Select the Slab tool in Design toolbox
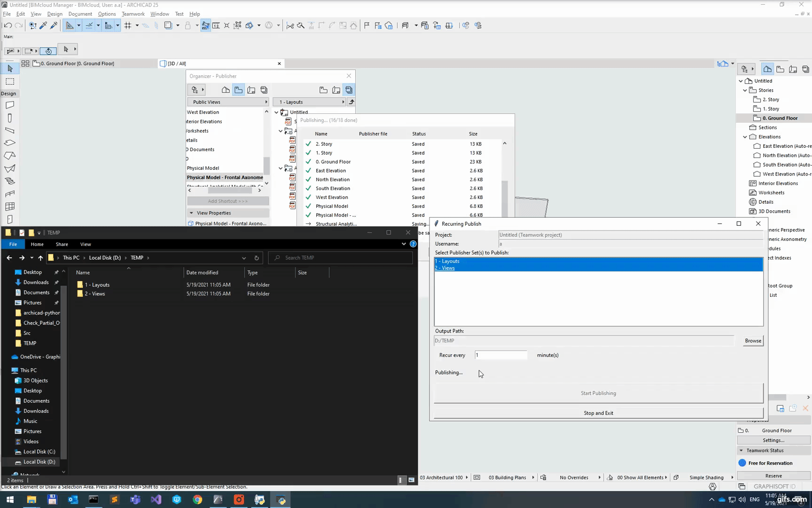Image resolution: width=812 pixels, height=508 pixels. click(10, 143)
